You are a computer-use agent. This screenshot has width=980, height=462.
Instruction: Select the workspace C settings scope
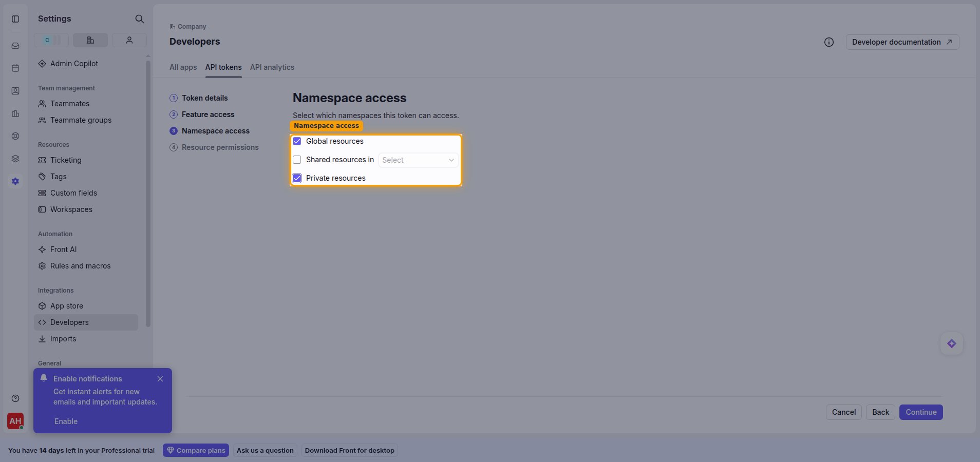tap(51, 40)
